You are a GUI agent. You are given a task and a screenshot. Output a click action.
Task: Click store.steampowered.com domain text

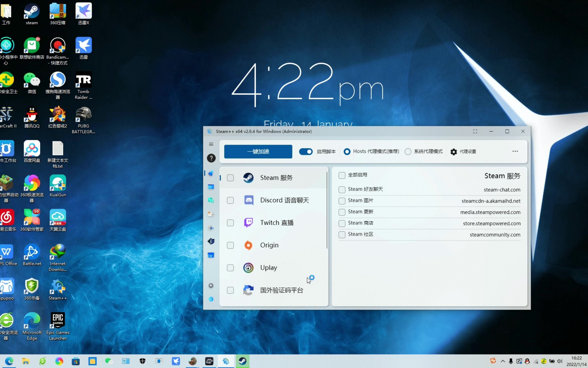(x=492, y=223)
